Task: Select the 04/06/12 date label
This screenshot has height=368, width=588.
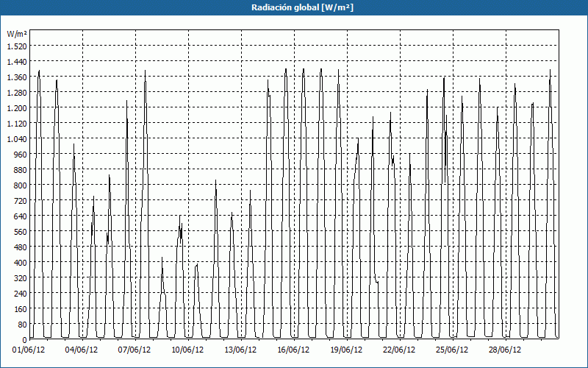Action: [82, 350]
